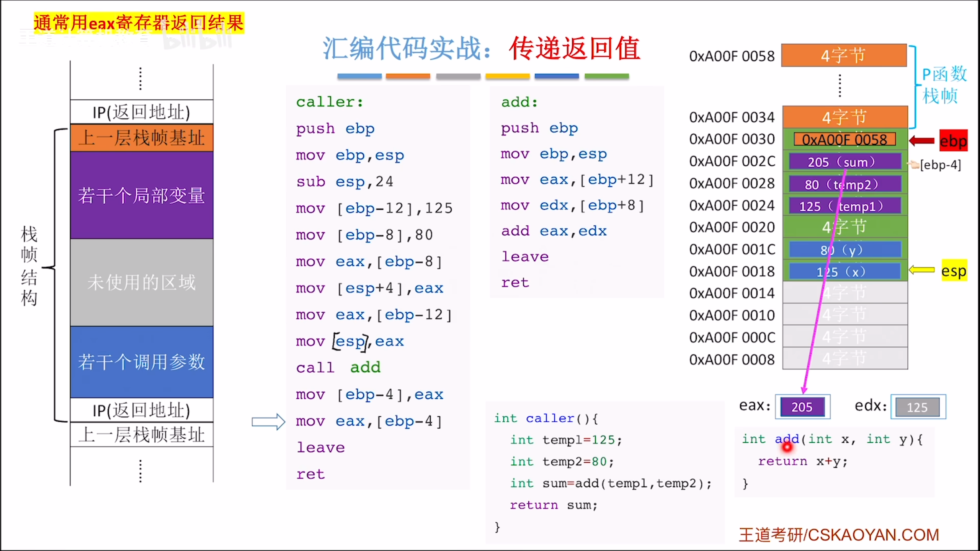980x551 pixels.
Task: Click the 0xA00F 0058 saved ebp cell
Action: 844,140
